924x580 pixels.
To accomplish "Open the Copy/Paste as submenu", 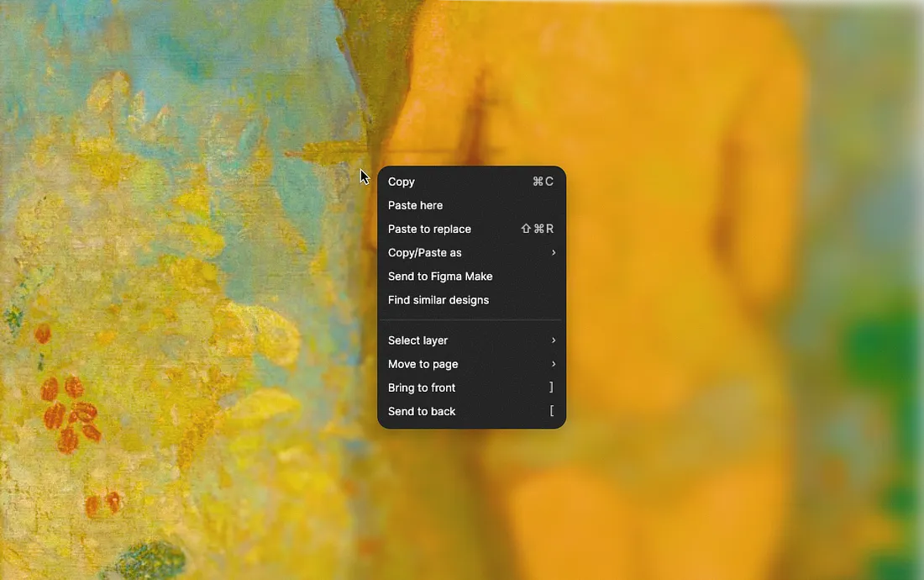I will pos(471,252).
